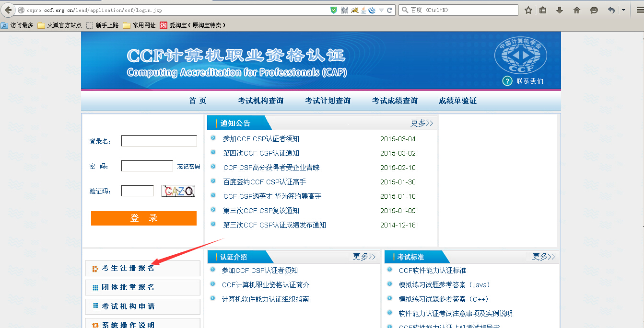Open 考试成绩查询 in the navigation bar
Screen dimensions: 644x328
pyautogui.click(x=395, y=101)
